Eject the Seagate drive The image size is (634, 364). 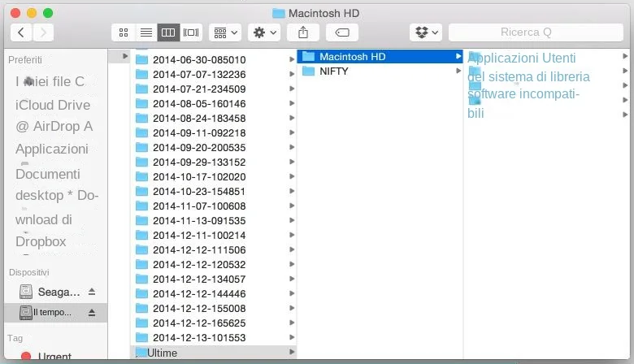pyautogui.click(x=92, y=292)
